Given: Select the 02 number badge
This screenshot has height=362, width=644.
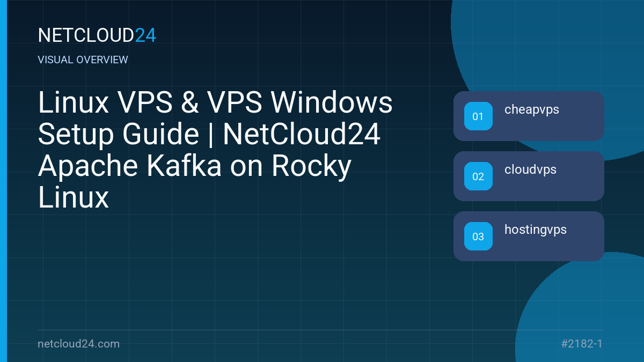Looking at the screenshot, I should (x=478, y=176).
